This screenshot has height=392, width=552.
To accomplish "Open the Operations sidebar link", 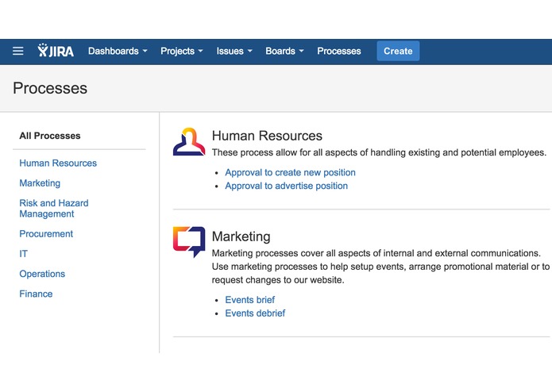I will click(42, 274).
